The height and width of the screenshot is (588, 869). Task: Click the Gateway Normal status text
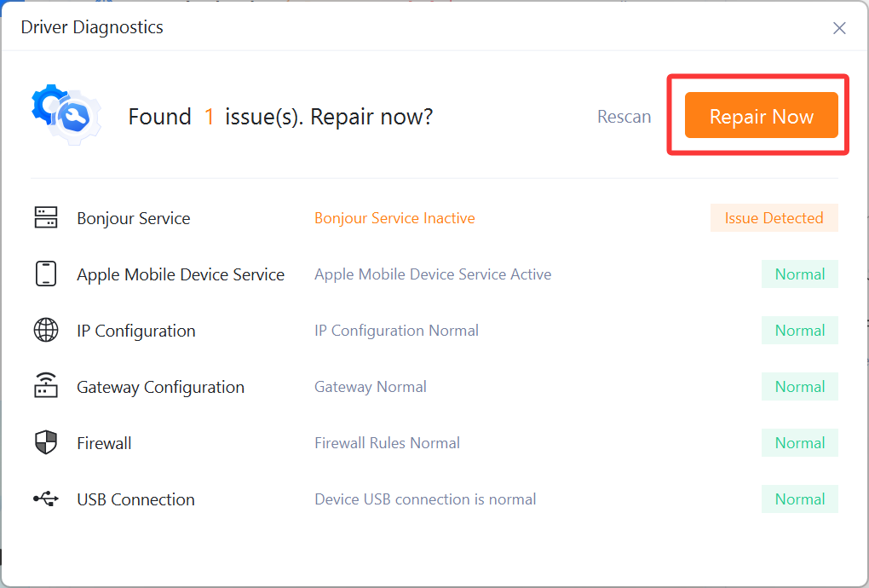click(x=370, y=386)
